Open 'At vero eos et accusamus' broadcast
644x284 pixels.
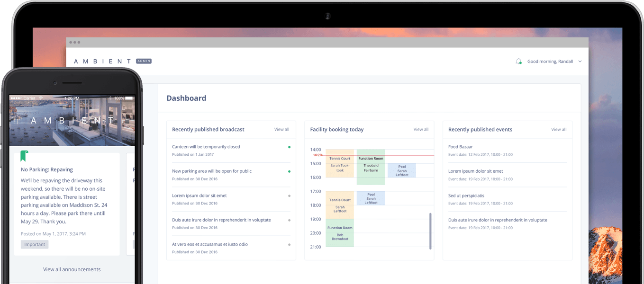pyautogui.click(x=231, y=248)
